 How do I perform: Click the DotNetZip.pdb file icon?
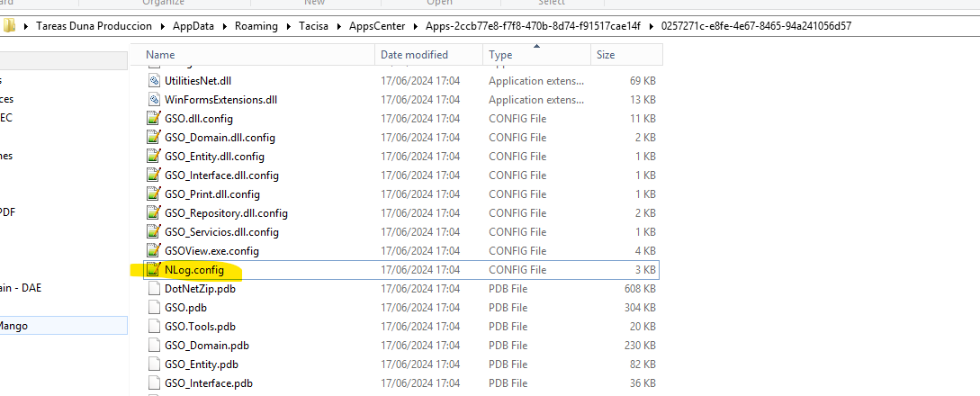click(x=154, y=288)
